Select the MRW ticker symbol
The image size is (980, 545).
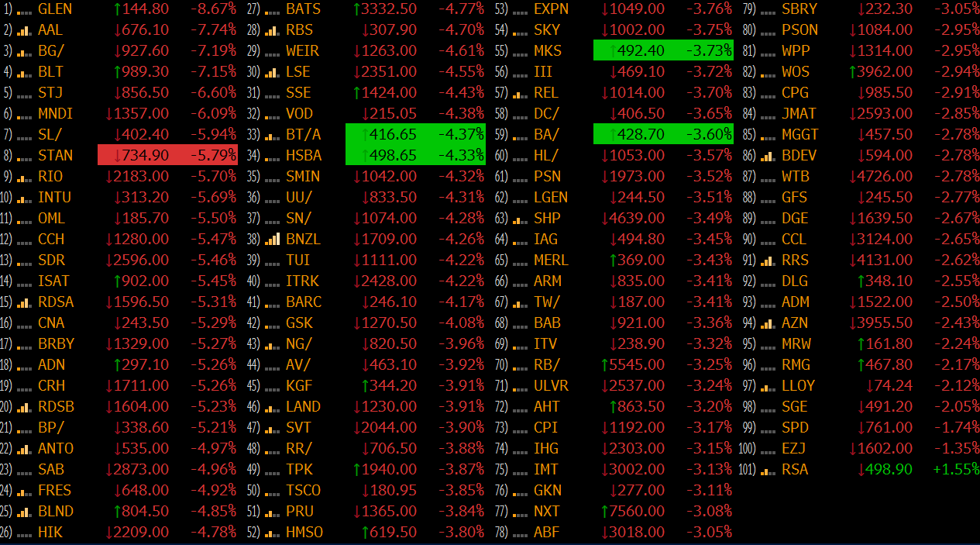(x=796, y=343)
